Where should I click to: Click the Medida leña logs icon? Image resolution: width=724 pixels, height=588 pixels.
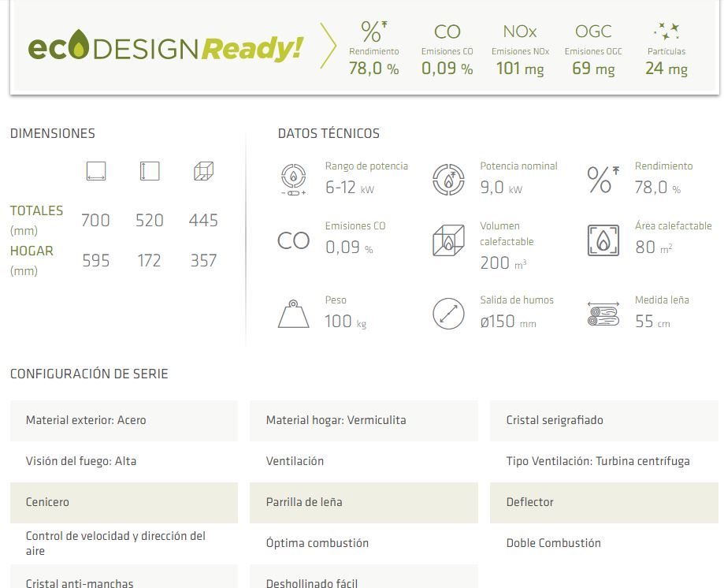tap(603, 314)
